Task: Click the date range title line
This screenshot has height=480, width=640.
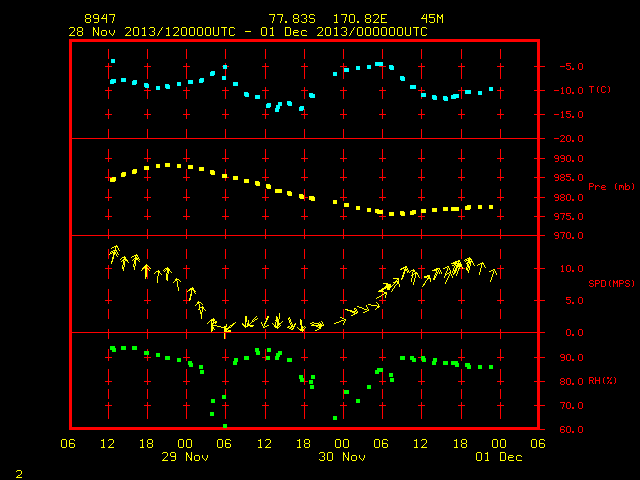Action: 248,32
